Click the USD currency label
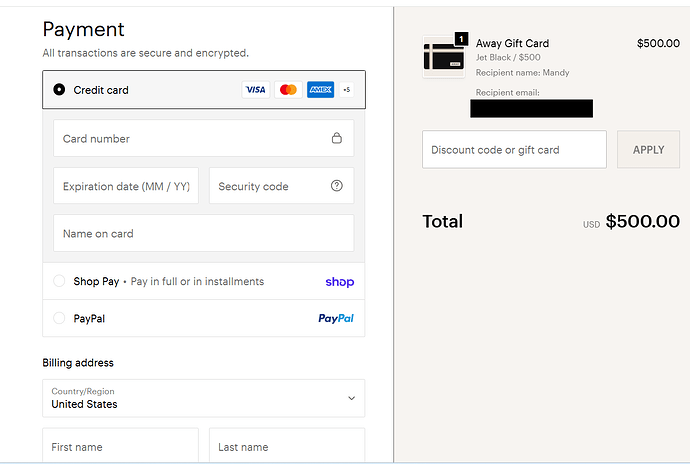Image resolution: width=690 pixels, height=464 pixels. (591, 225)
